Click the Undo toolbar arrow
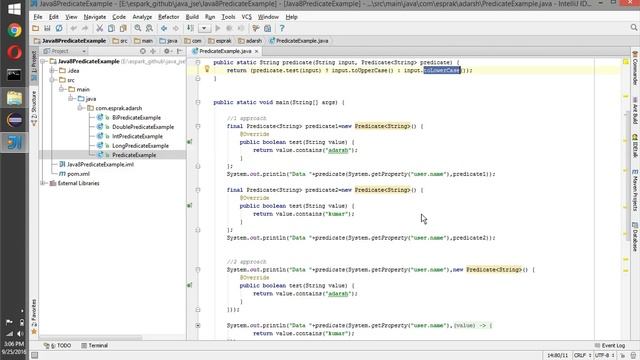Image resolution: width=640 pixels, height=360 pixels. click(73, 28)
